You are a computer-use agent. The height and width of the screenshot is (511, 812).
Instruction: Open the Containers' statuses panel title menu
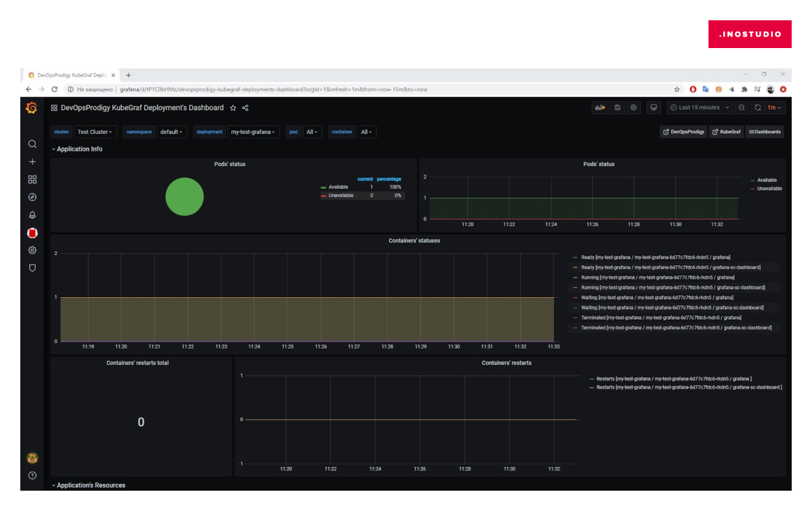(414, 240)
